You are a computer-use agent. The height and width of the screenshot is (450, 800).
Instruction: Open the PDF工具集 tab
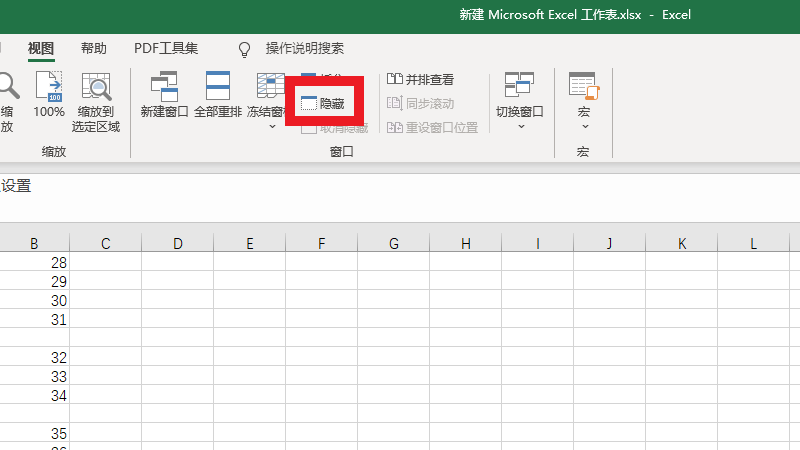pos(166,48)
